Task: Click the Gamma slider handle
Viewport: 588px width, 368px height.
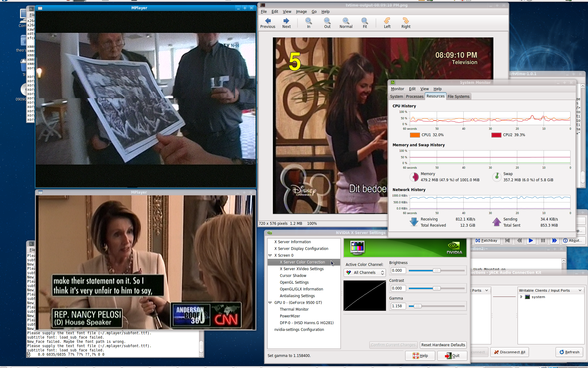Action: [x=417, y=306]
